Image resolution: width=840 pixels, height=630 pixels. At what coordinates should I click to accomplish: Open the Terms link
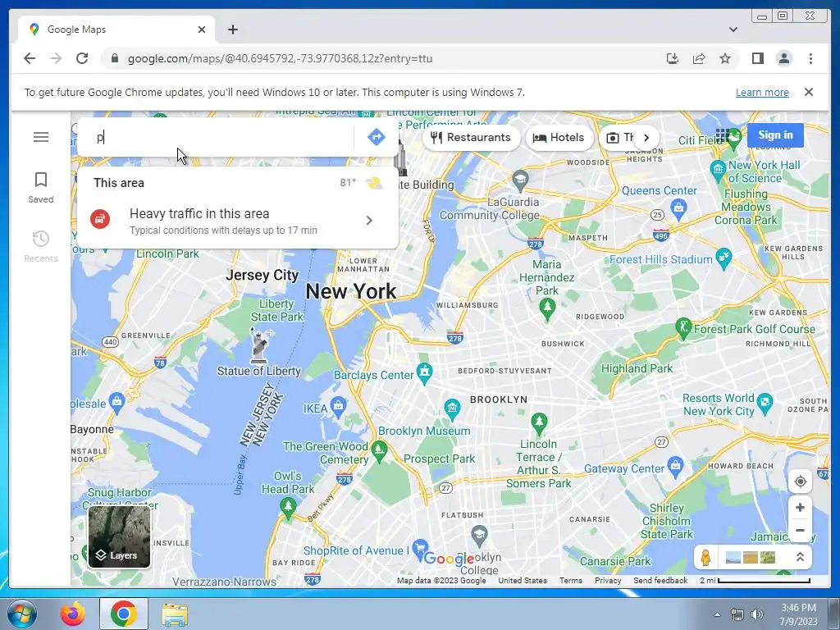tap(571, 580)
